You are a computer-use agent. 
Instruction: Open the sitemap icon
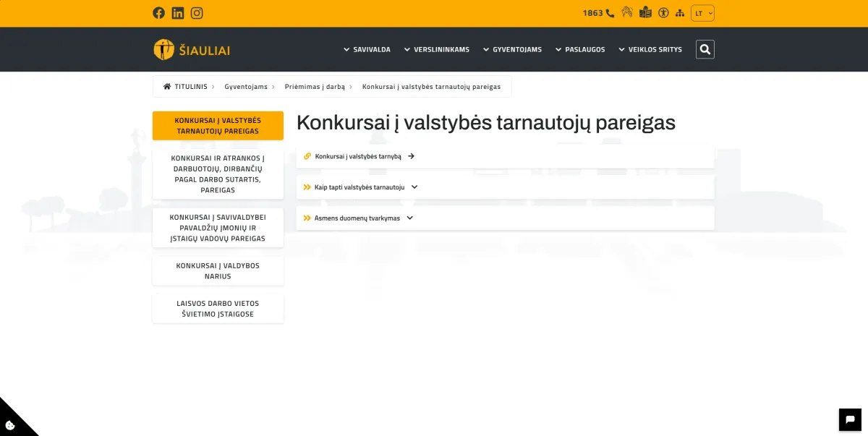pos(680,13)
